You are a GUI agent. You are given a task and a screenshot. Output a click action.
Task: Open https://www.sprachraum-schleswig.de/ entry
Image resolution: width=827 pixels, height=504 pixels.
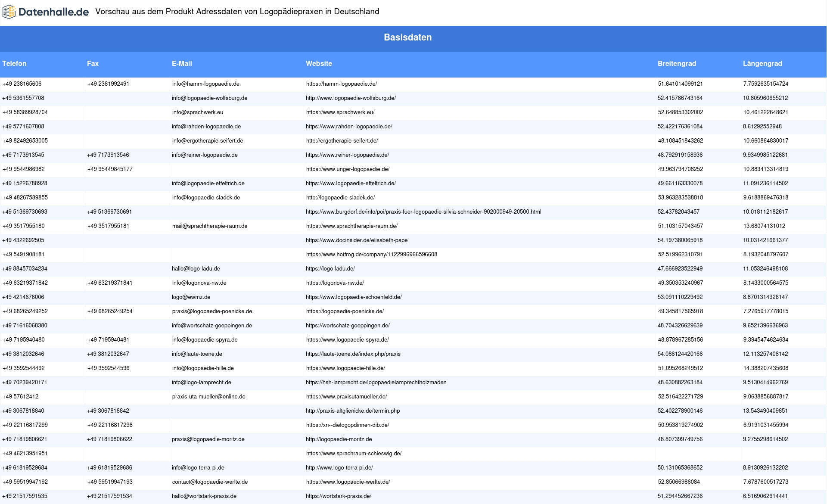(354, 454)
